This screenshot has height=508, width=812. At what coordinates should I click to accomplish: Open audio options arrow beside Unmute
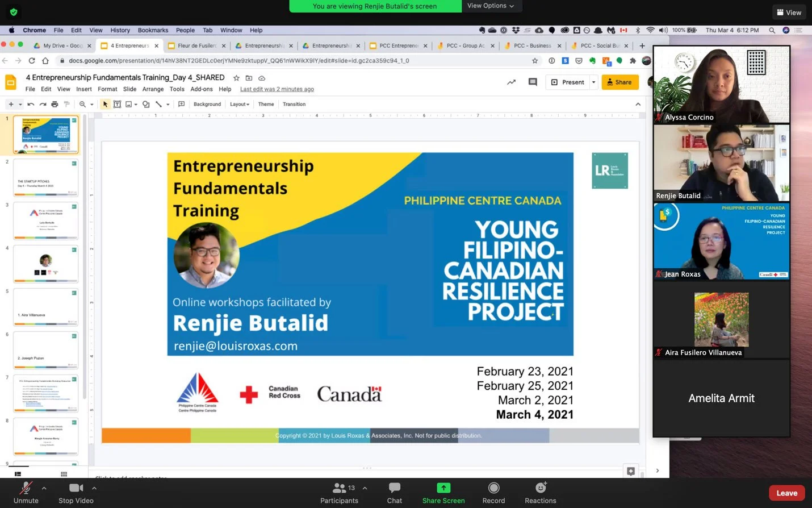44,488
